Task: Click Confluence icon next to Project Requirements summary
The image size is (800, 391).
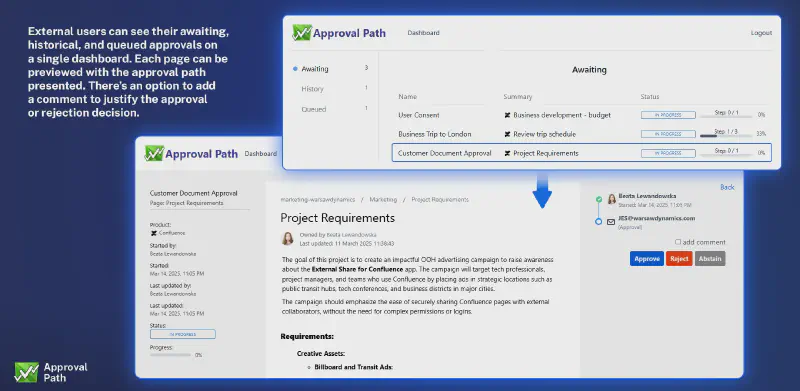Action: tap(507, 153)
